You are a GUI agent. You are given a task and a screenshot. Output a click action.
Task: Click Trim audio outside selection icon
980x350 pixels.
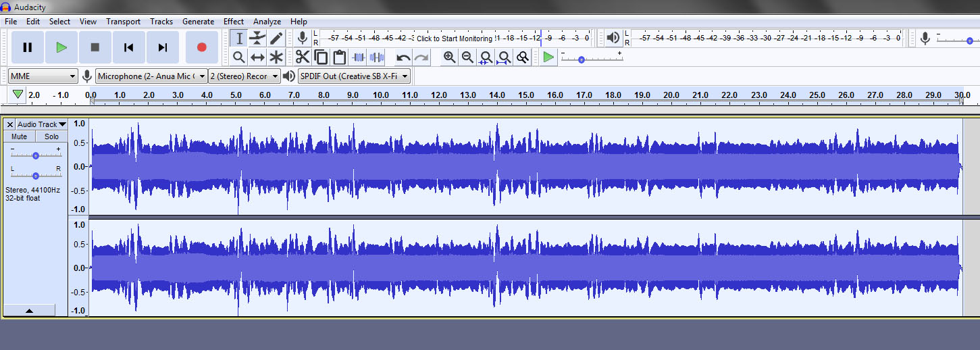pyautogui.click(x=359, y=57)
